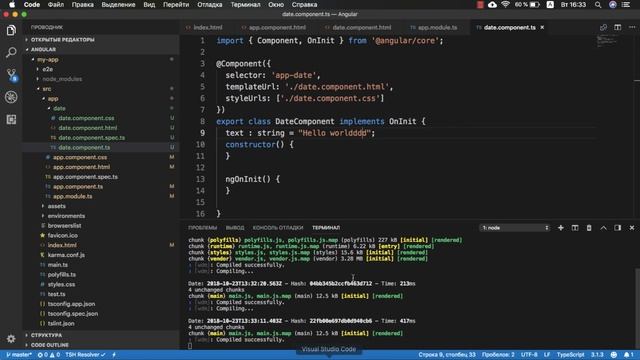Open the Extensions view in activity bar
This screenshot has height=360, width=640.
[x=11, y=120]
